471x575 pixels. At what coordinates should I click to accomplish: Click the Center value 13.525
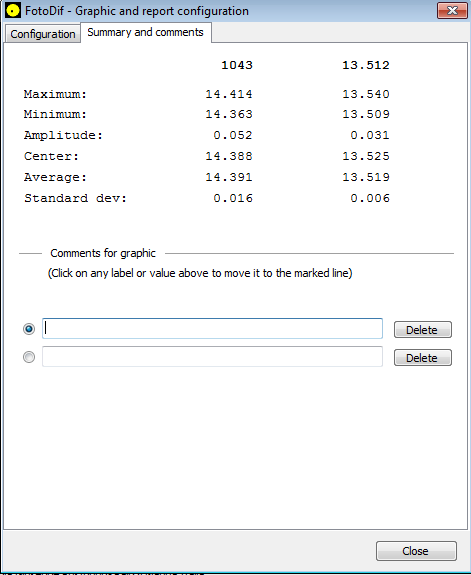(x=366, y=156)
